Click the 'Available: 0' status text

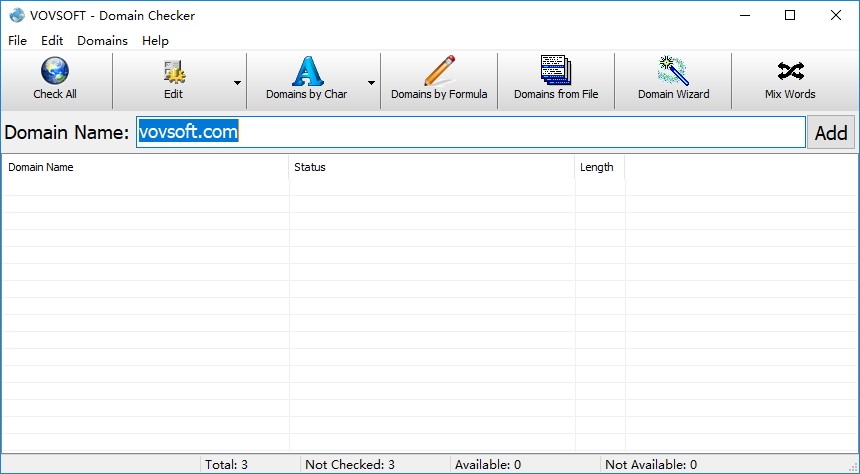(488, 465)
